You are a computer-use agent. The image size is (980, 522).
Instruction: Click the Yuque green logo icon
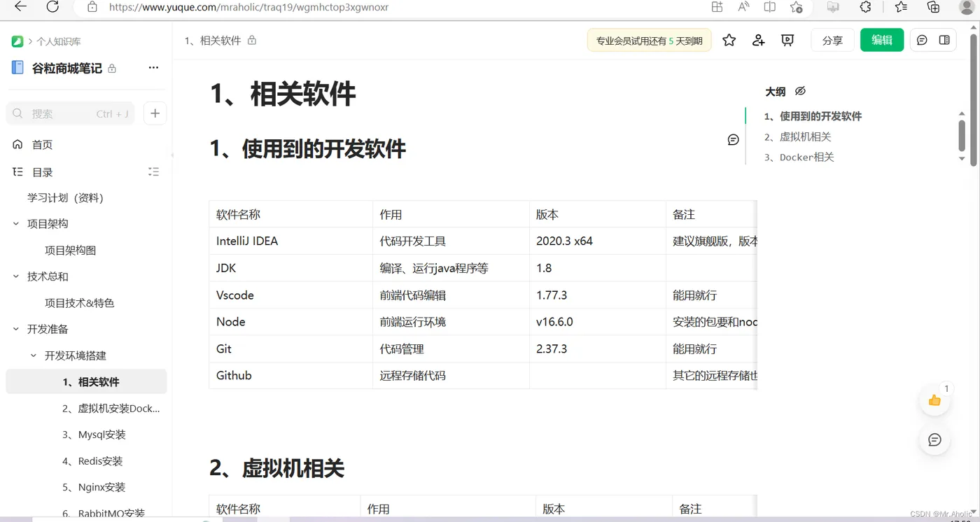pyautogui.click(x=17, y=41)
